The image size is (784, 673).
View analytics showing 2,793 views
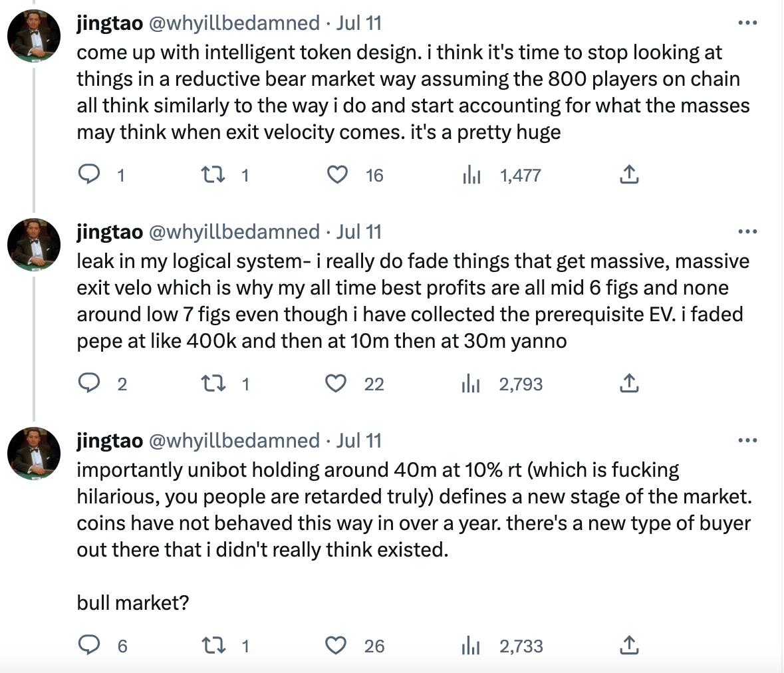(x=471, y=384)
